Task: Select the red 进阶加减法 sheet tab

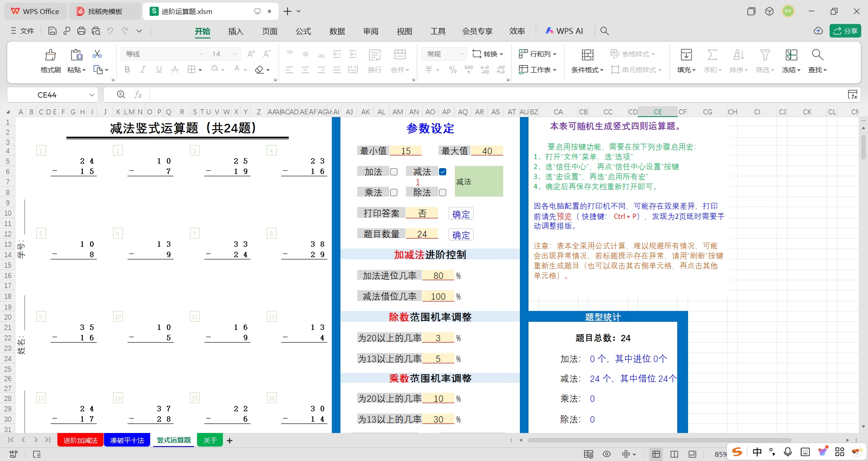Action: (x=80, y=440)
